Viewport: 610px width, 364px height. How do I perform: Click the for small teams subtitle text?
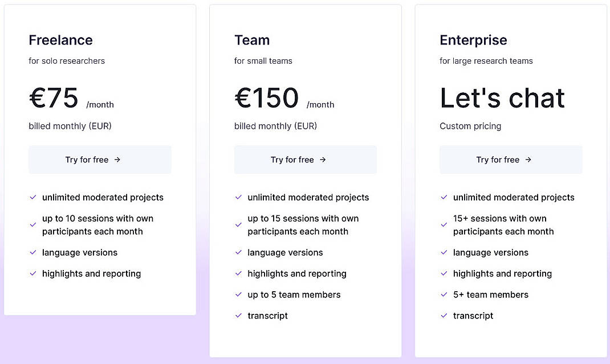[x=263, y=61]
